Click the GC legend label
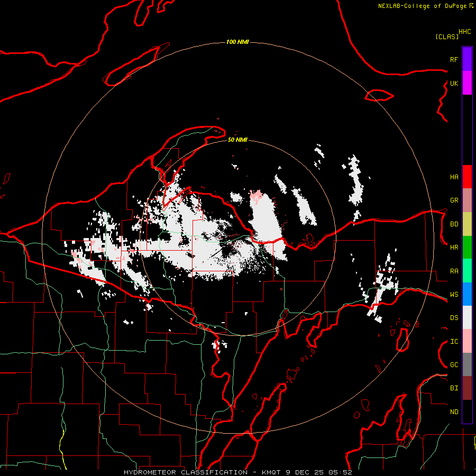Screen dimensions: 476x476 [454, 365]
